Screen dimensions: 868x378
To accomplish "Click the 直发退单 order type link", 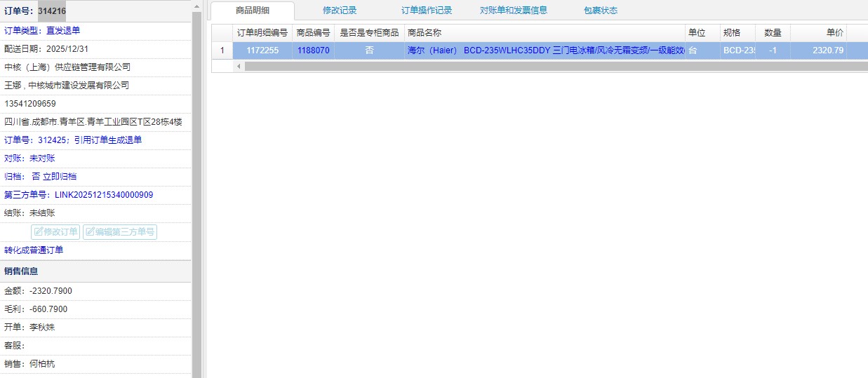I will 63,31.
